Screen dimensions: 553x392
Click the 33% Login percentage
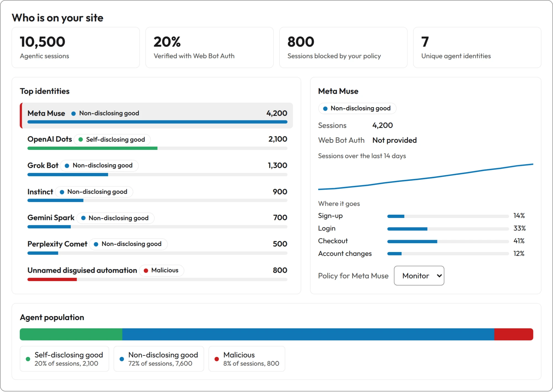(x=520, y=229)
